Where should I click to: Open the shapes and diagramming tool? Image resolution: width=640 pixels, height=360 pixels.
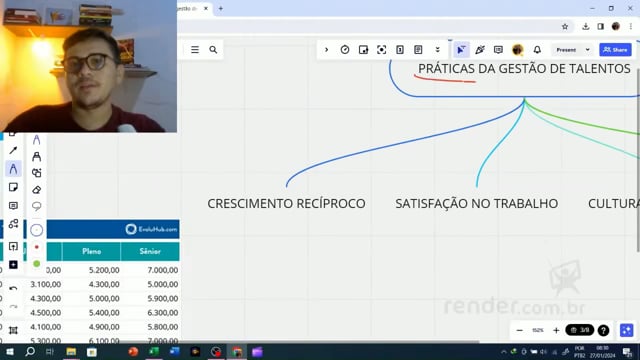point(13,224)
